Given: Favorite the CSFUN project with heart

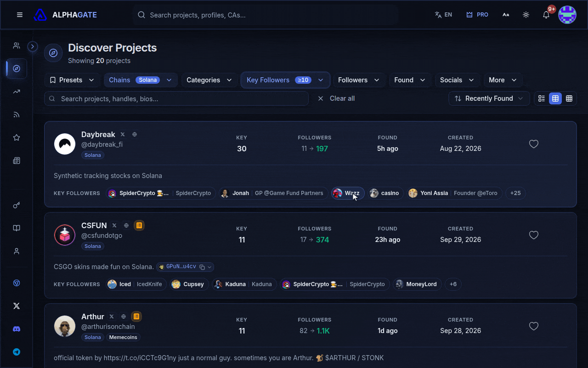Looking at the screenshot, I should (534, 235).
